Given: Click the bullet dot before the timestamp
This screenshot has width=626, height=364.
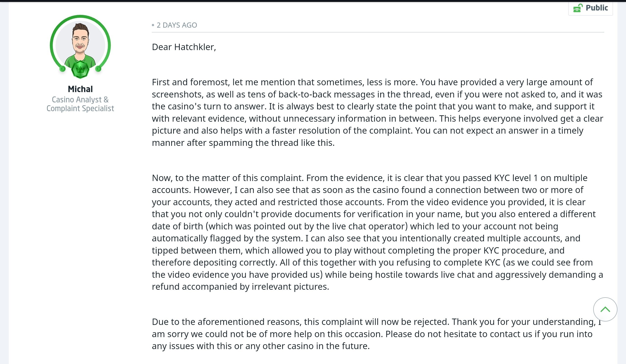Looking at the screenshot, I should tap(153, 25).
